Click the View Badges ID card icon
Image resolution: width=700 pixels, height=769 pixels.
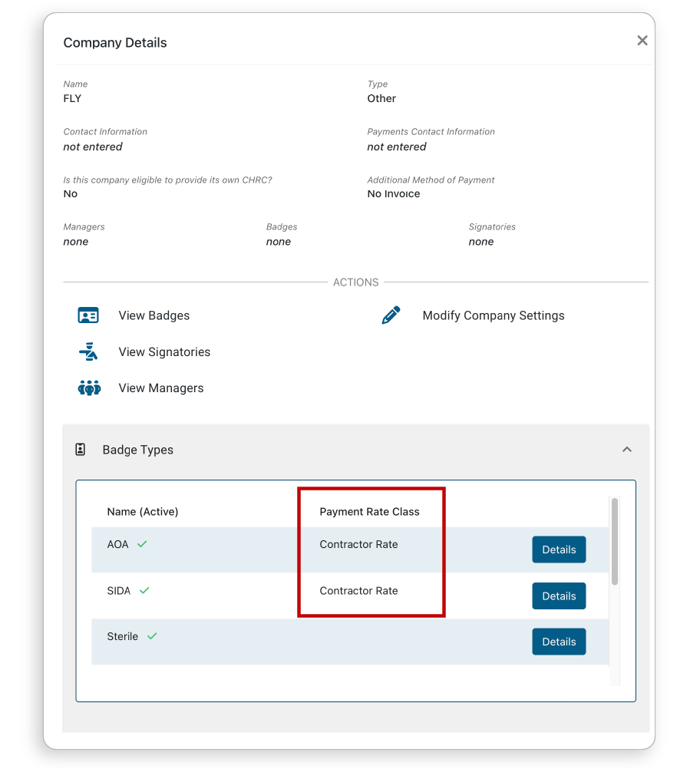point(88,315)
